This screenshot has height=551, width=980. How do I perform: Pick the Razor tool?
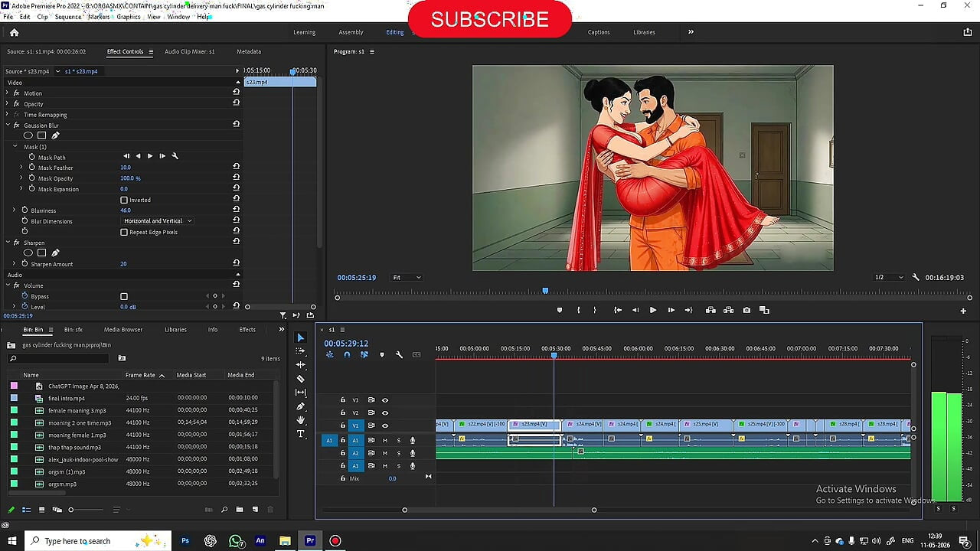pos(300,379)
